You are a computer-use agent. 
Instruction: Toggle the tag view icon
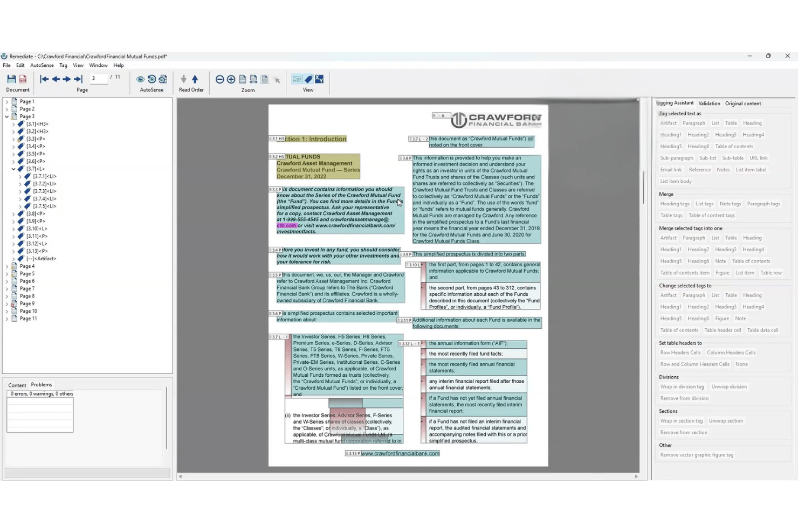click(x=308, y=79)
